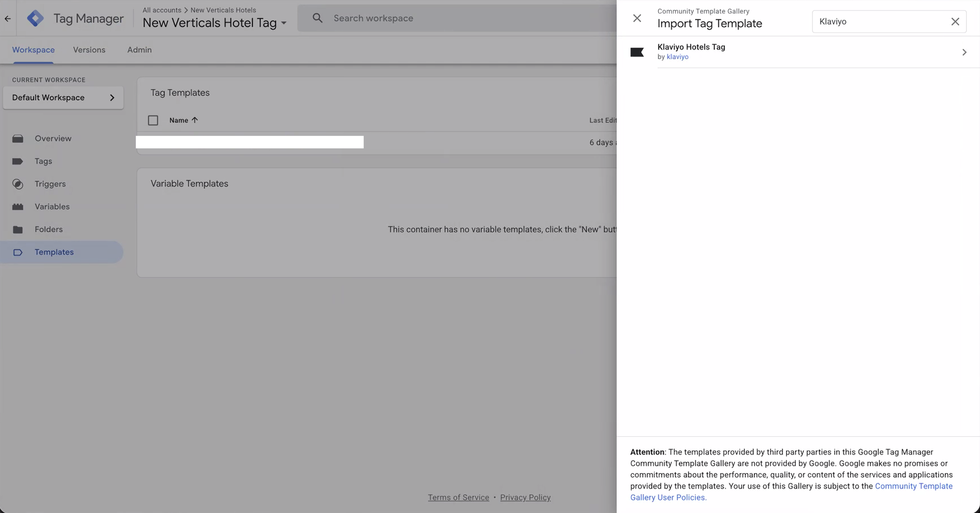Open Folders section in sidebar
This screenshot has height=513, width=980.
pyautogui.click(x=49, y=229)
